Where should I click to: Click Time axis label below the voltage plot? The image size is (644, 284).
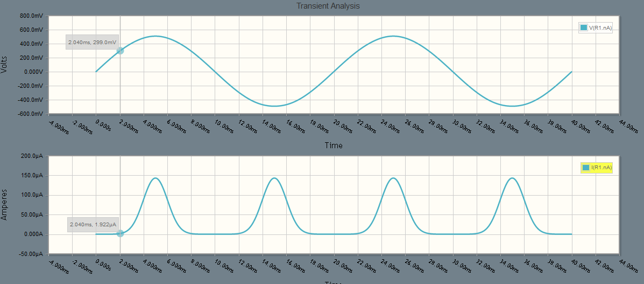[x=333, y=146]
